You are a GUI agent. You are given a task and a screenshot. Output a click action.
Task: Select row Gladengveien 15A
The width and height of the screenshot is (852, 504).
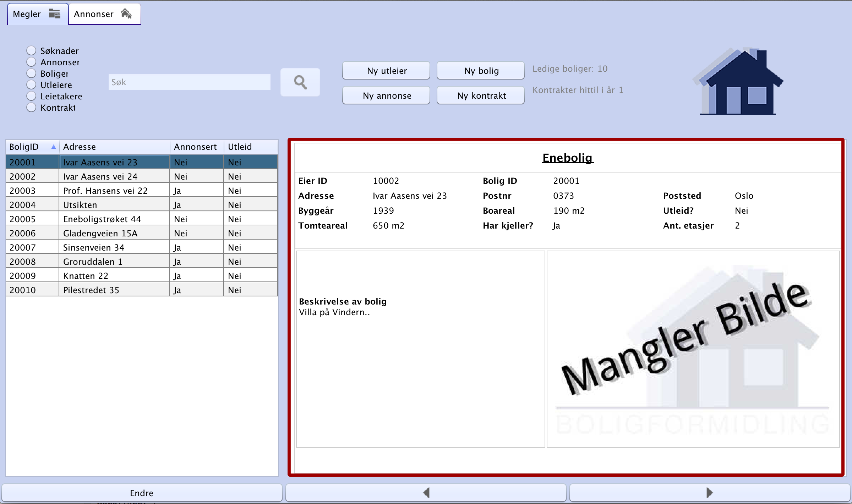142,233
